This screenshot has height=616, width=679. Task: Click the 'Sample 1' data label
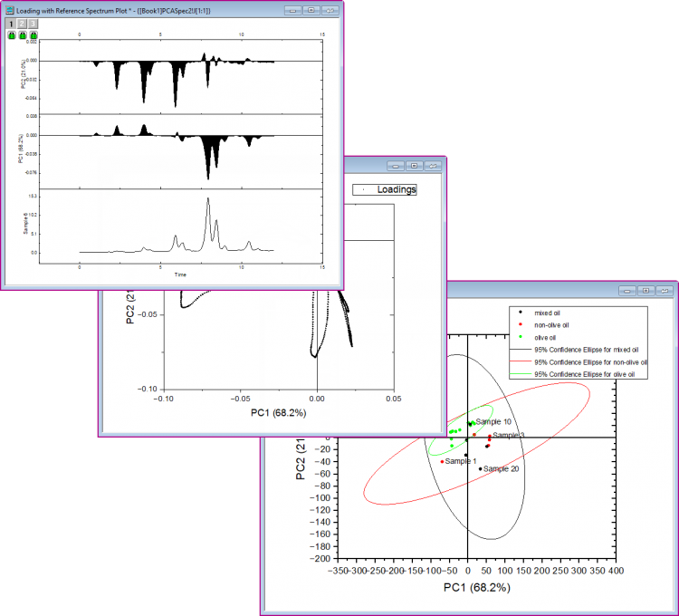pos(461,461)
